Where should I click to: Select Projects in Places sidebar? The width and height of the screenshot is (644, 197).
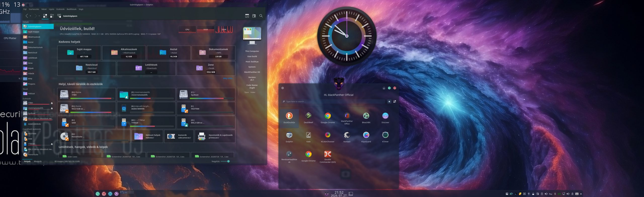38,84
